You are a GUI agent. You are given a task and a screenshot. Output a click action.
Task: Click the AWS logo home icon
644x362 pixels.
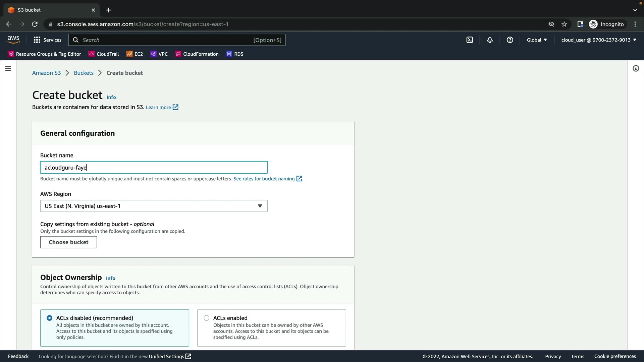(x=13, y=40)
